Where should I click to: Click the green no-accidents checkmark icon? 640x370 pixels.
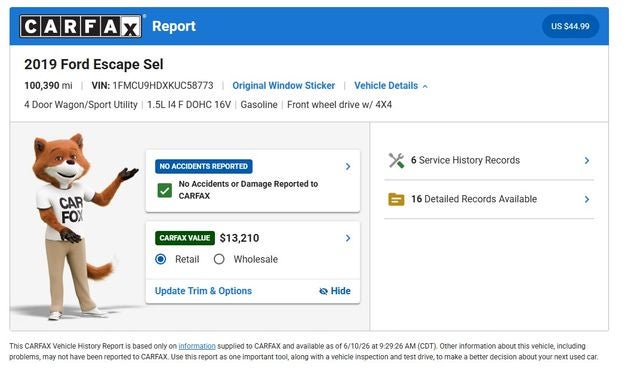165,190
